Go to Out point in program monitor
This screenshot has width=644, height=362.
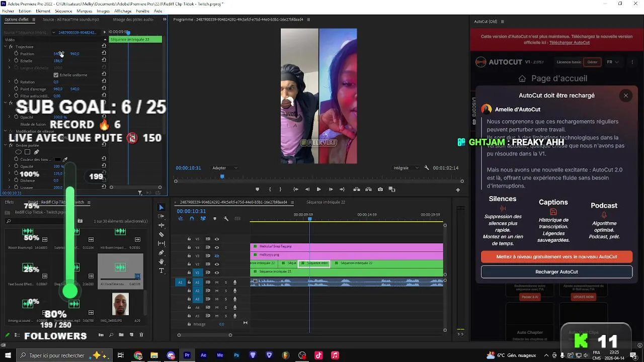click(342, 190)
